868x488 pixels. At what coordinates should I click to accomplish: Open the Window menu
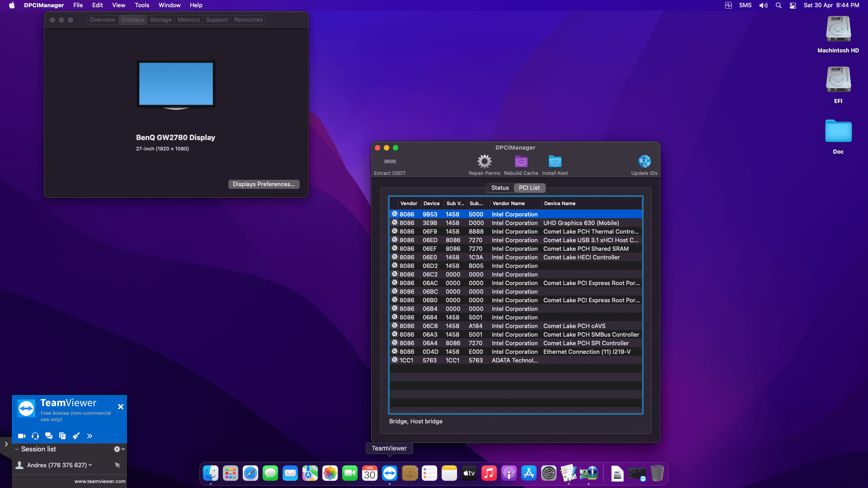click(x=170, y=5)
